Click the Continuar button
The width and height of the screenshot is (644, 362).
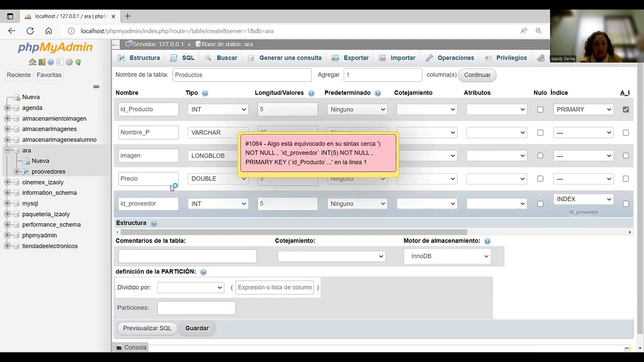pyautogui.click(x=477, y=75)
